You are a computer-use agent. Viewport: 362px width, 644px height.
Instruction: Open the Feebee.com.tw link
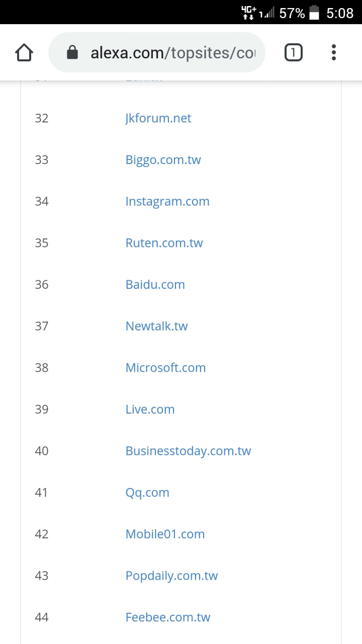168,617
